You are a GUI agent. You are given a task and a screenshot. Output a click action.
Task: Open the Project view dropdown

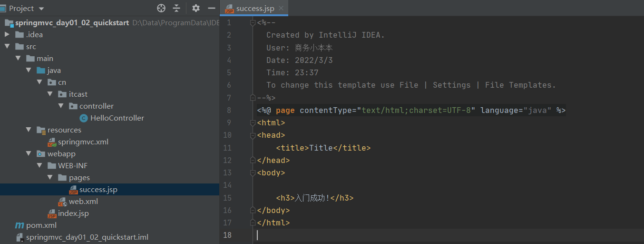pyautogui.click(x=41, y=9)
